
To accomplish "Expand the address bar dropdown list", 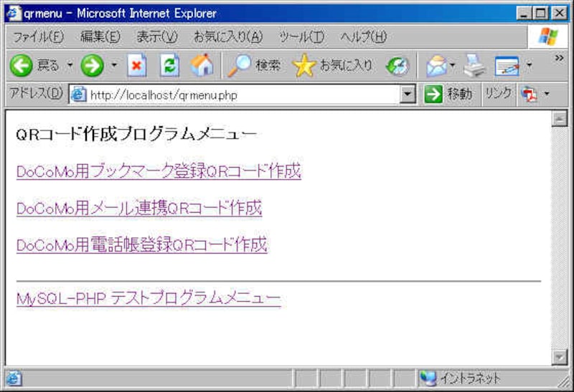I will click(407, 95).
